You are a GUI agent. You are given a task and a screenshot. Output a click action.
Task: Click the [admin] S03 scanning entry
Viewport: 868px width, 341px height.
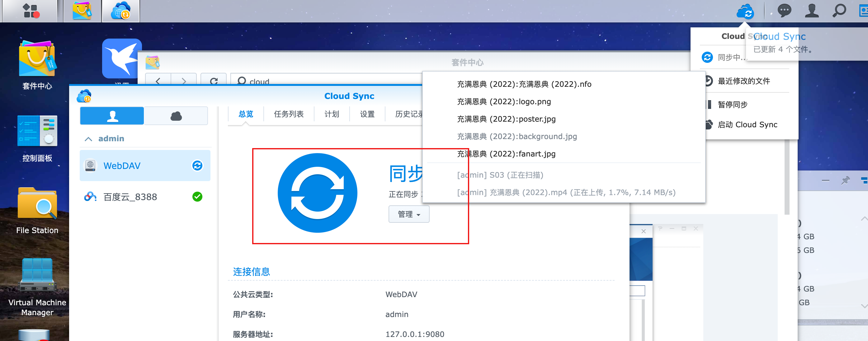500,175
